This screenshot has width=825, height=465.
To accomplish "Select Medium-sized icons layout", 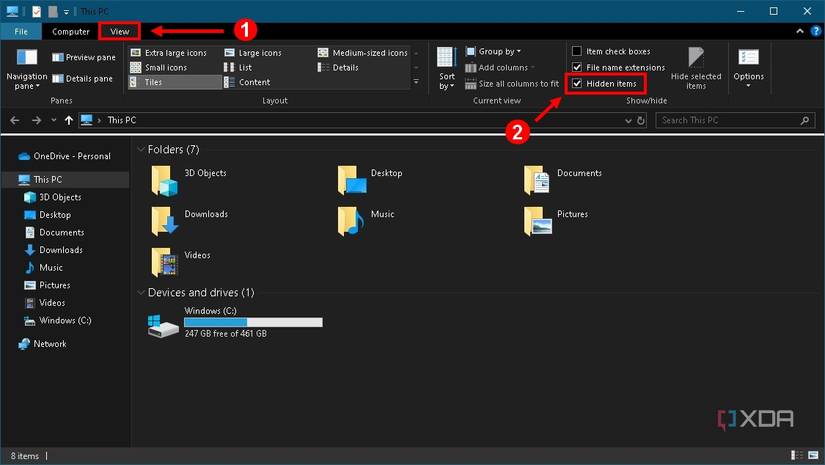I will click(363, 53).
